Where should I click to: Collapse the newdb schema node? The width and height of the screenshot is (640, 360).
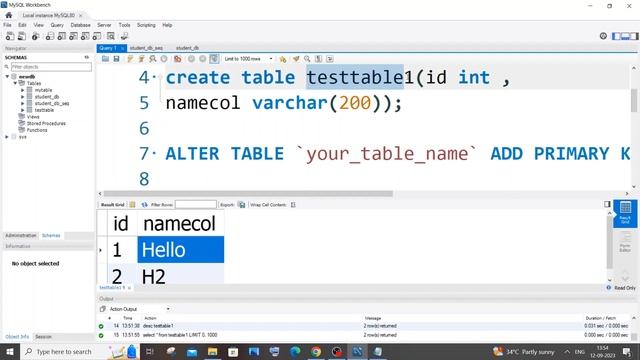(x=7, y=77)
